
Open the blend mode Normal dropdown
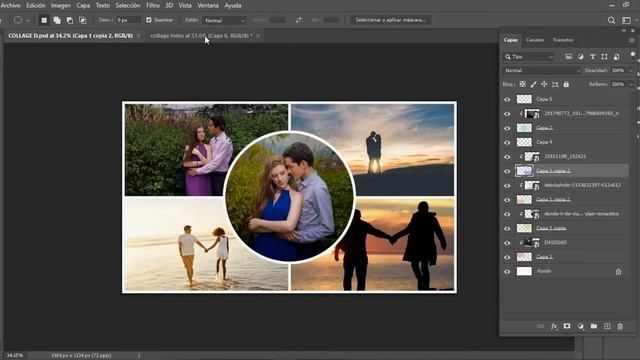click(542, 71)
